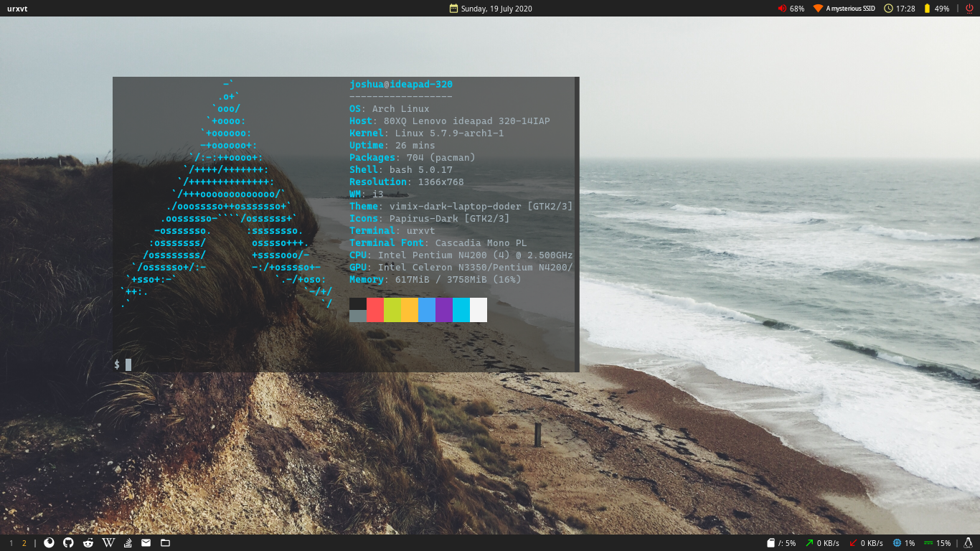Click the date Sunday, 19 July 2020
Screen dimensions: 980x551
[496, 9]
